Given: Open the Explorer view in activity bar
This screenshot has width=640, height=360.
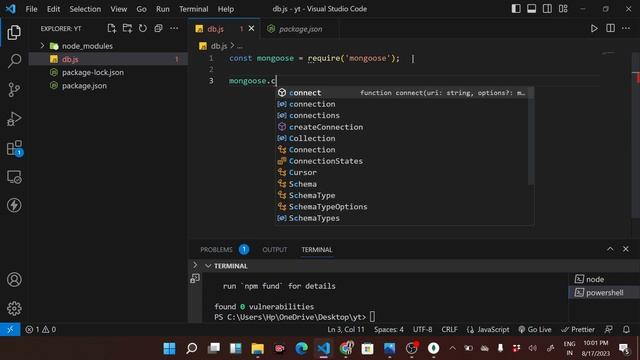Looking at the screenshot, I should coord(14,32).
